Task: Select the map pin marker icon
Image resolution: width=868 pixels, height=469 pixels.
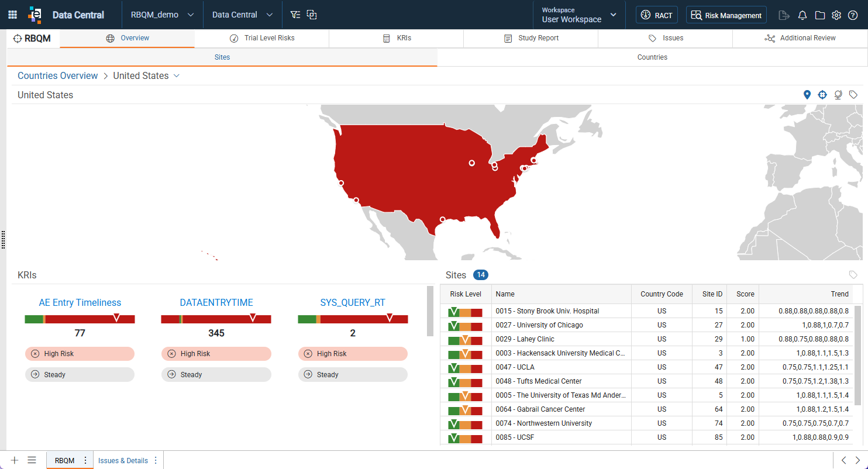Action: (807, 95)
